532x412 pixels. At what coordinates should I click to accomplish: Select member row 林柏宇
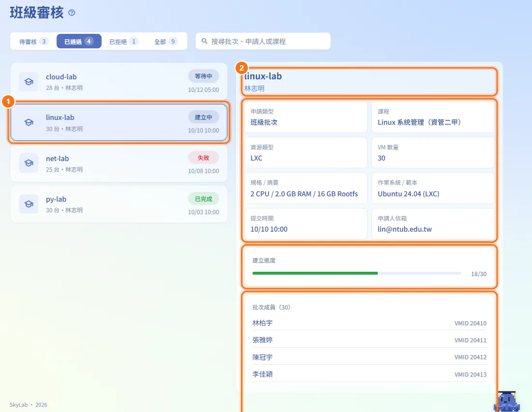pos(369,323)
